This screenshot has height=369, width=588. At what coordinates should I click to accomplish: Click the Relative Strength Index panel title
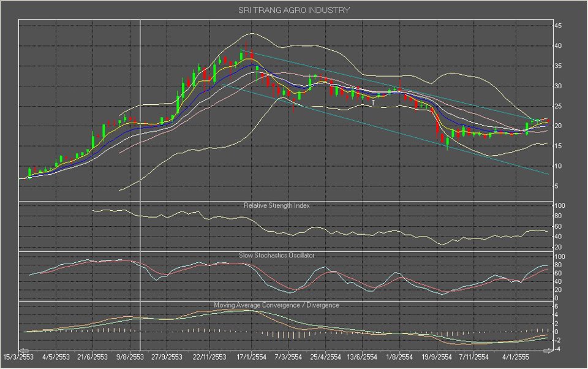click(x=277, y=206)
